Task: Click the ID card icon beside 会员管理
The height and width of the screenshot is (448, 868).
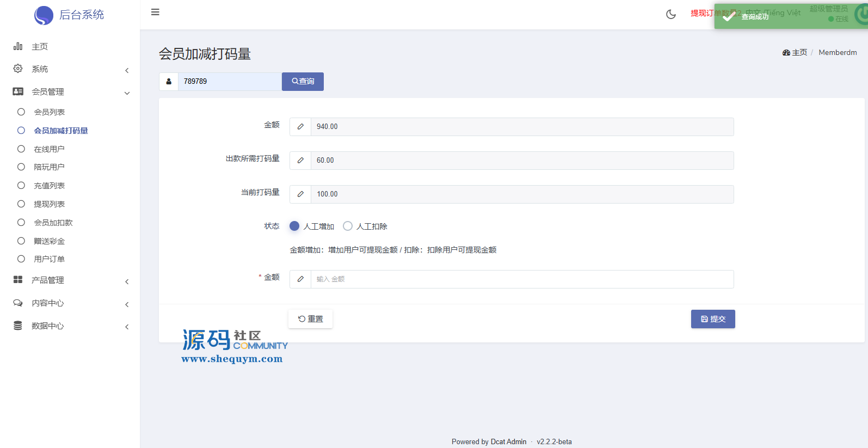Action: 18,91
